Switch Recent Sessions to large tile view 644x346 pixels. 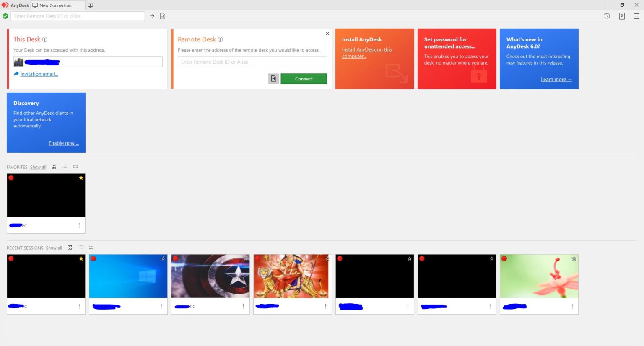click(x=70, y=248)
